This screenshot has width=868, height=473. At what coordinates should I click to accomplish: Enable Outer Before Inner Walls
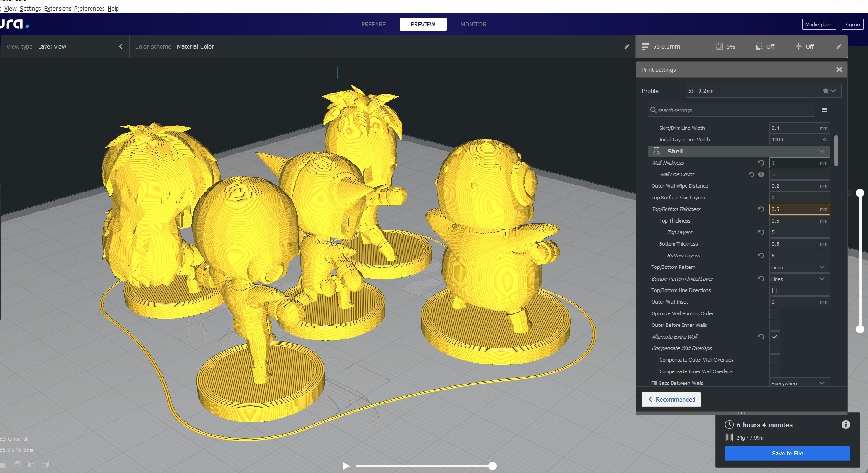[x=774, y=325]
